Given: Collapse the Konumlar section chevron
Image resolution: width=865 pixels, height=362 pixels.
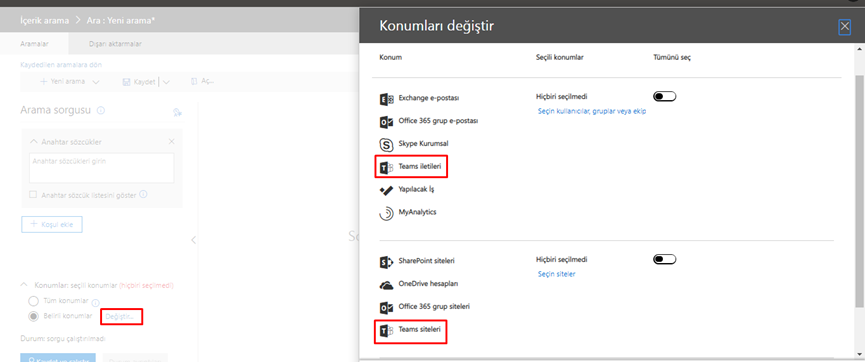Looking at the screenshot, I should tap(24, 285).
